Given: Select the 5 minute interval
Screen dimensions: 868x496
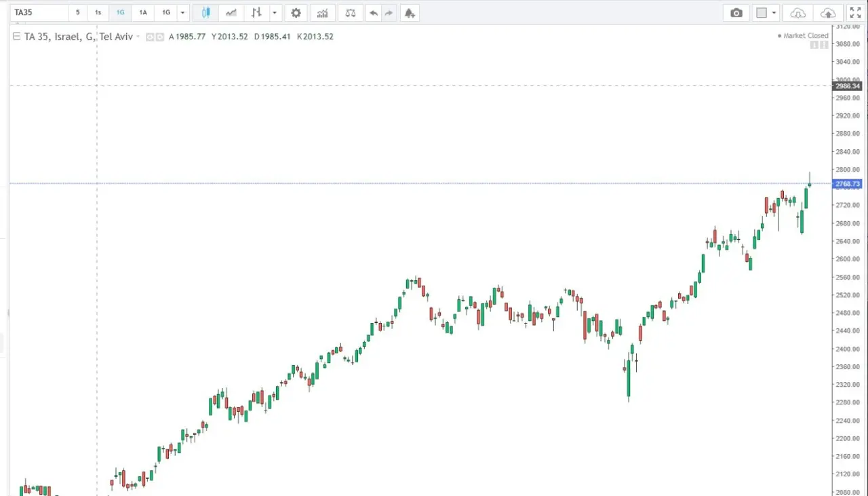Looking at the screenshot, I should click(x=78, y=13).
